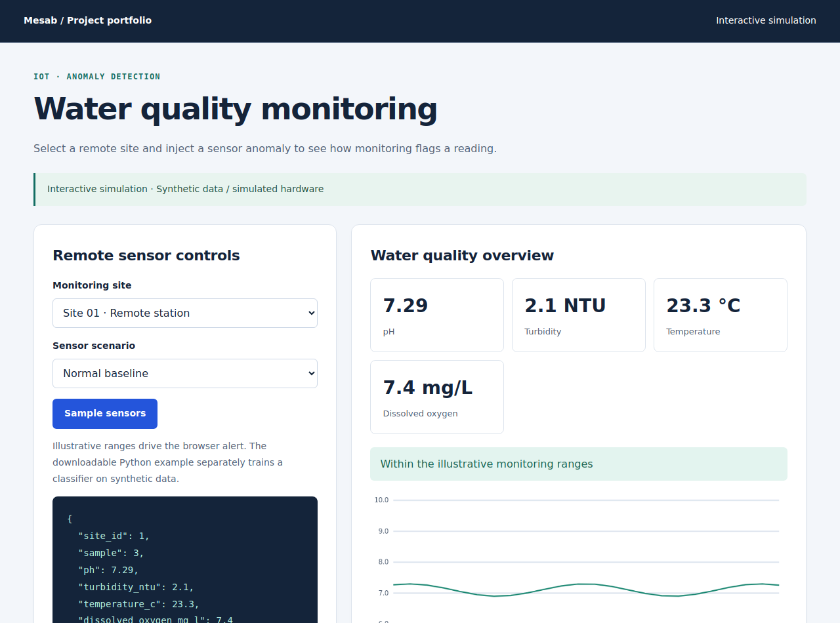Click the 10.0 chart axis label
Viewport: 840px width, 623px height.
pyautogui.click(x=381, y=500)
